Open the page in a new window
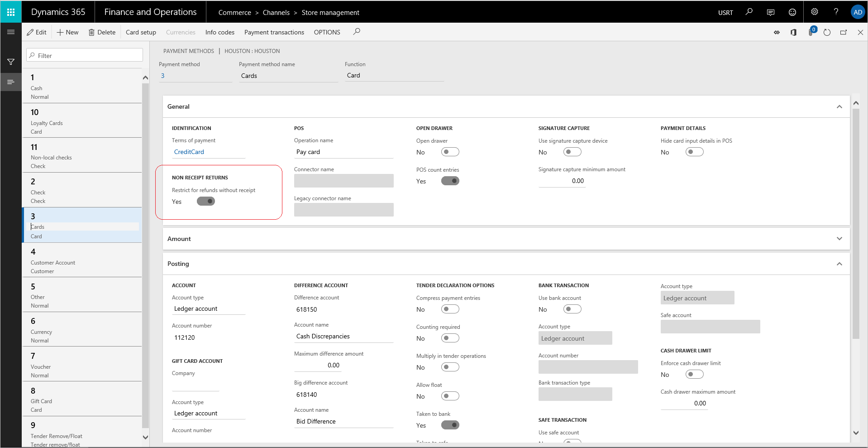This screenshot has width=868, height=448. tap(843, 32)
